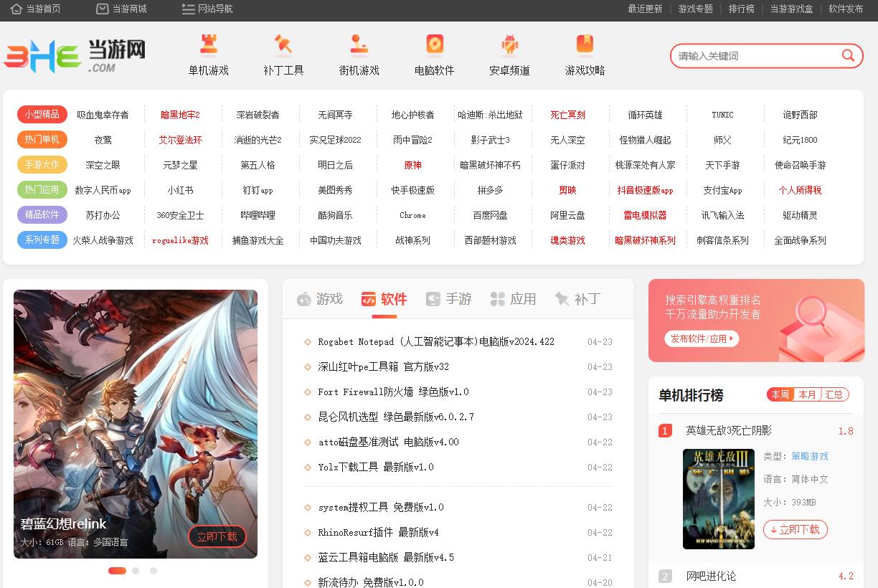The image size is (878, 588).
Task: Click the shop icon beside 当游商城
Action: point(103,9)
